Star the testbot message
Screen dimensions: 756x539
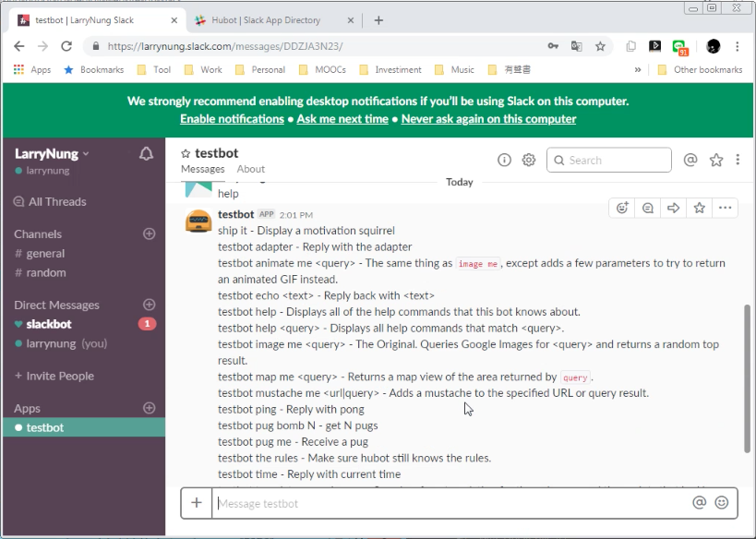699,208
